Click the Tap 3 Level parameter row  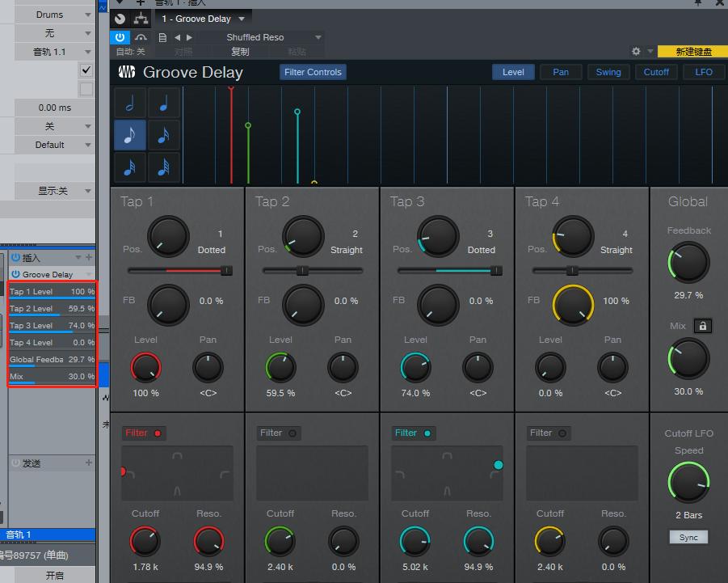click(x=52, y=326)
